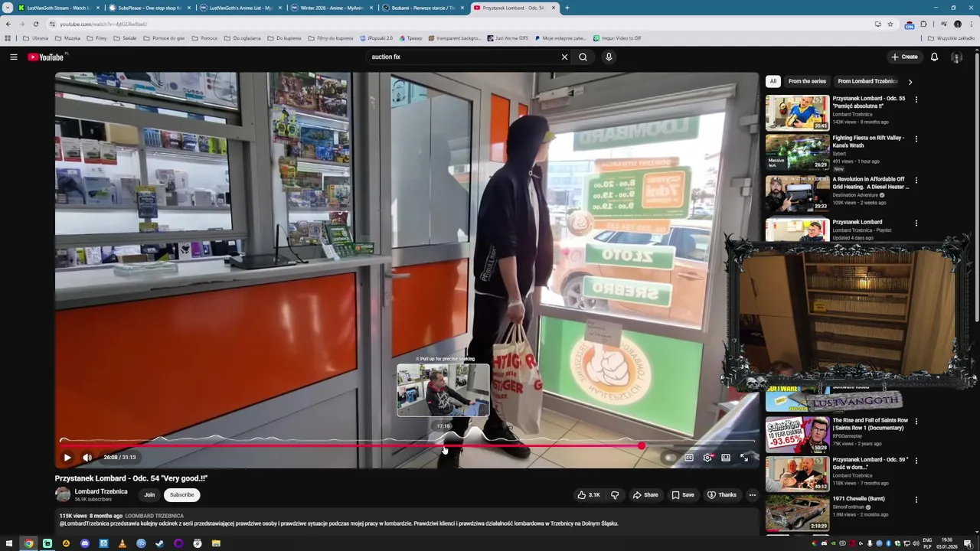Viewport: 980px width, 551px height.
Task: Dislike the video with thumbs-down
Action: pyautogui.click(x=614, y=495)
